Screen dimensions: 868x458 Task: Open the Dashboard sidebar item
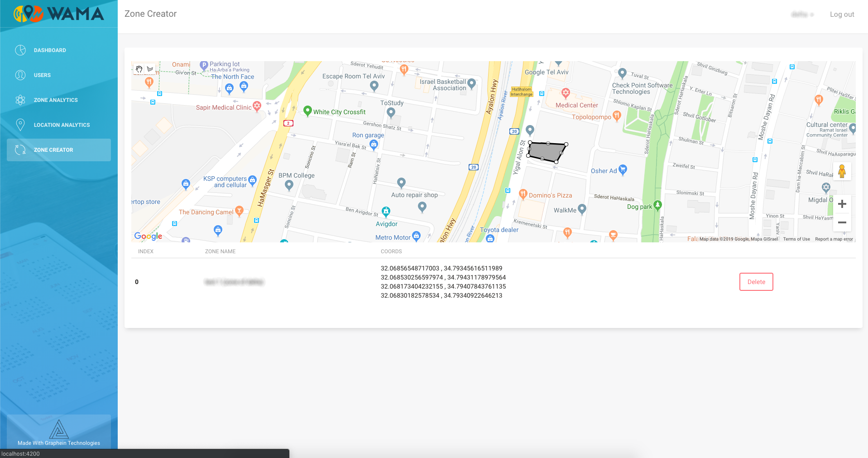tap(59, 50)
